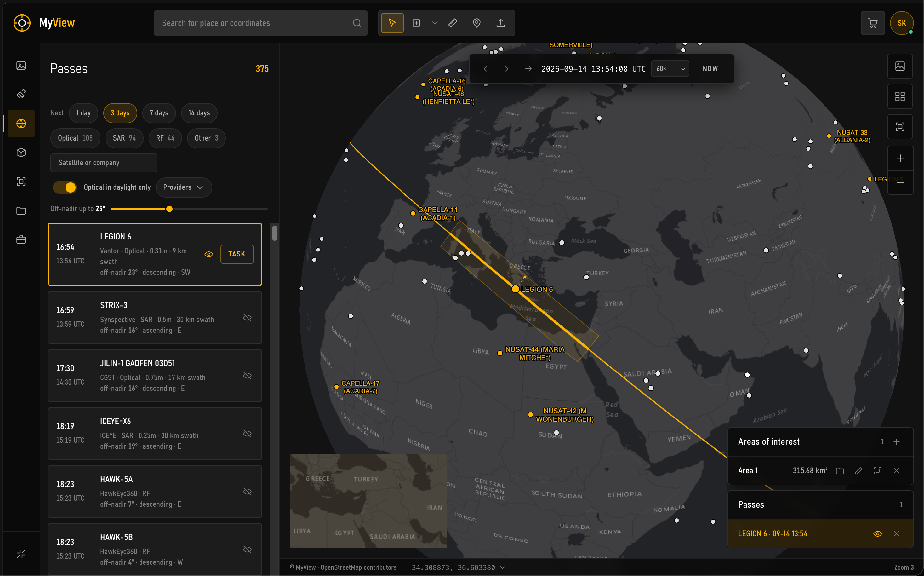
Task: Expand the coordinates format chevron
Action: tap(503, 567)
